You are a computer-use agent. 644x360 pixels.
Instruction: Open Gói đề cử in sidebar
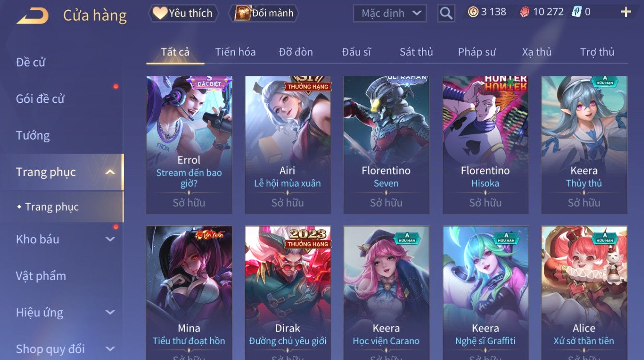pyautogui.click(x=40, y=99)
